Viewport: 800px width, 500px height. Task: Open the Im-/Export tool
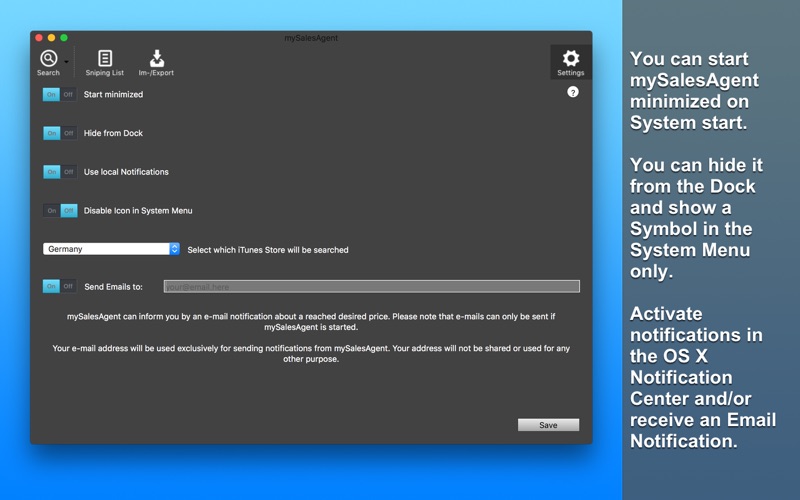pyautogui.click(x=156, y=63)
